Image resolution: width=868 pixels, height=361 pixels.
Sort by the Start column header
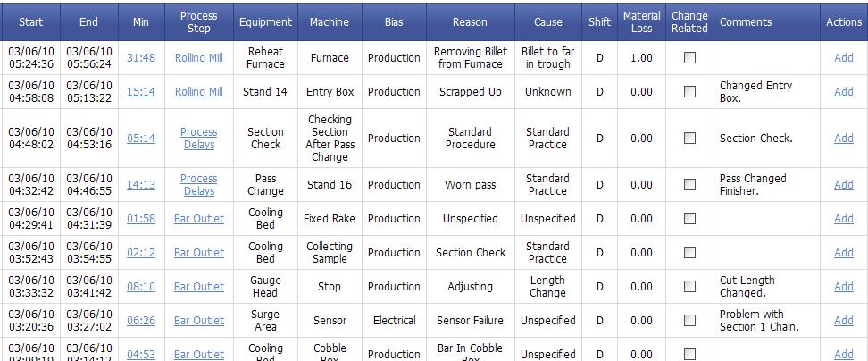(x=30, y=22)
